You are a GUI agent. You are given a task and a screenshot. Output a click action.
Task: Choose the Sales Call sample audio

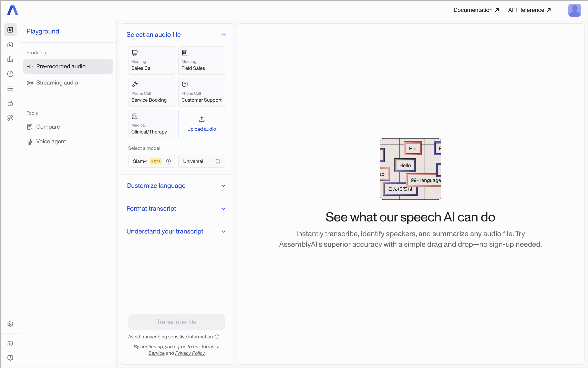pyautogui.click(x=151, y=60)
